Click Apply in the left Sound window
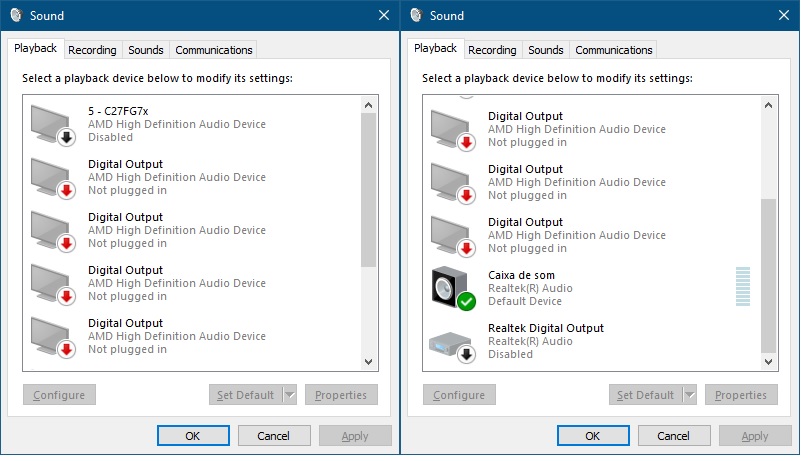 [355, 436]
